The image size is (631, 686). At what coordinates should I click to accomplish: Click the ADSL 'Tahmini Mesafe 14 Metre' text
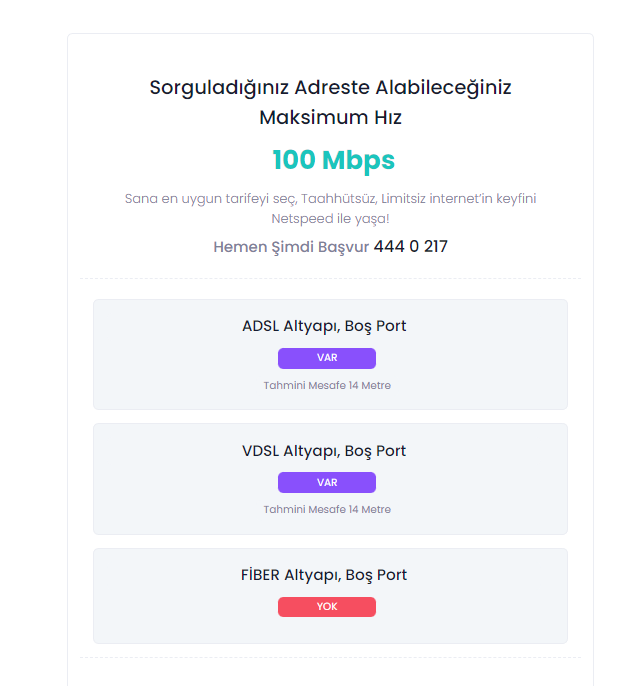tap(327, 385)
